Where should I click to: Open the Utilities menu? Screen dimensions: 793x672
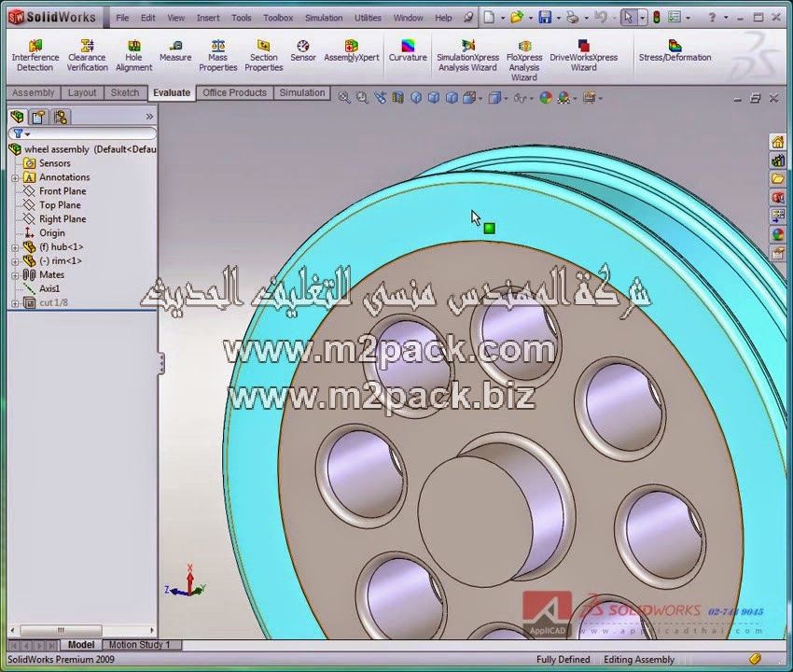click(x=368, y=18)
